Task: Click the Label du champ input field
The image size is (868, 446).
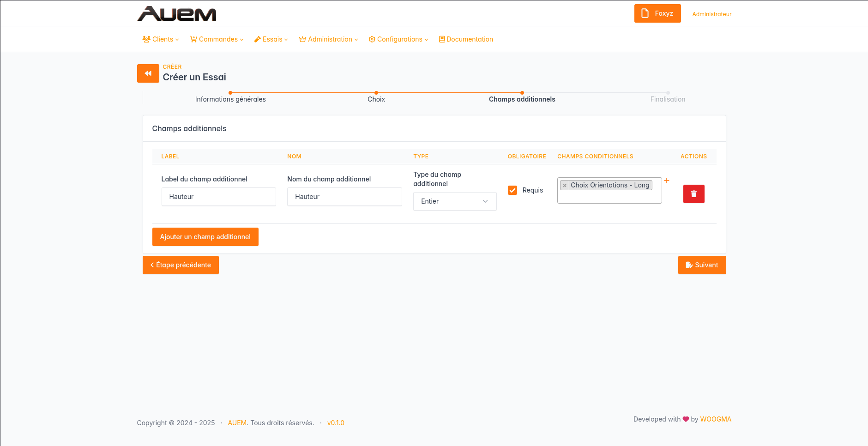Action: click(x=218, y=197)
